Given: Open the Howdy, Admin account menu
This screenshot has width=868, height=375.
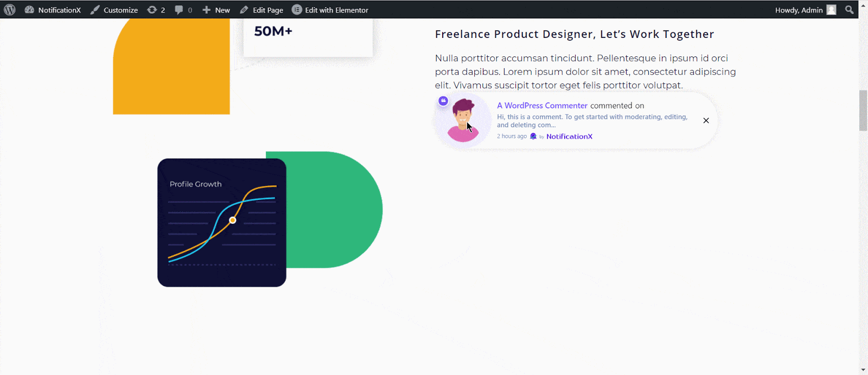Looking at the screenshot, I should tap(806, 10).
